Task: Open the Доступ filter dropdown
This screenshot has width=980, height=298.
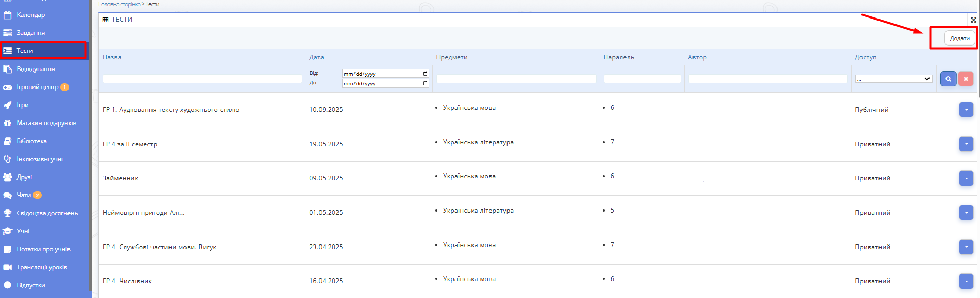Action: pyautogui.click(x=893, y=79)
